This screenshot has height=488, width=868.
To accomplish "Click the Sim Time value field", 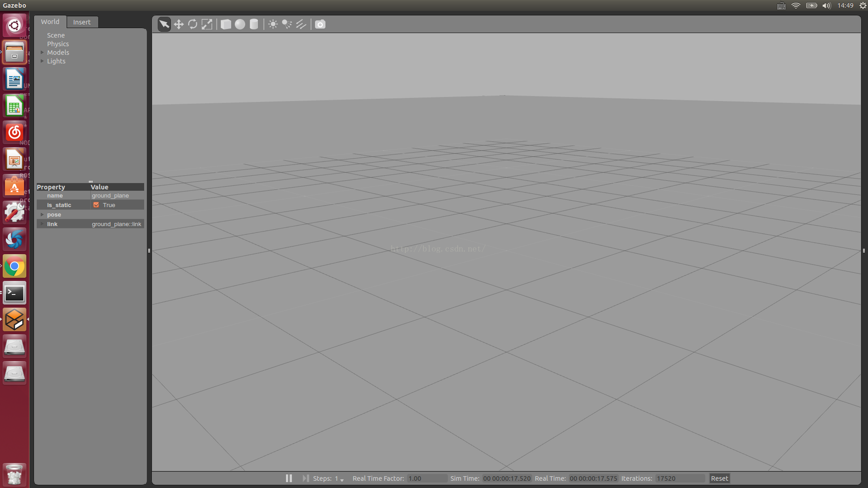I will click(507, 478).
